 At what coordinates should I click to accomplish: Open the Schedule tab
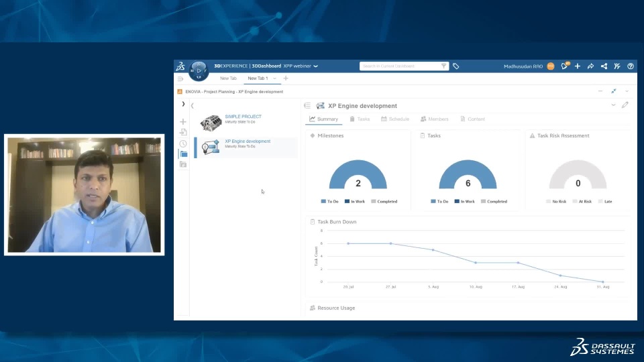tap(394, 119)
